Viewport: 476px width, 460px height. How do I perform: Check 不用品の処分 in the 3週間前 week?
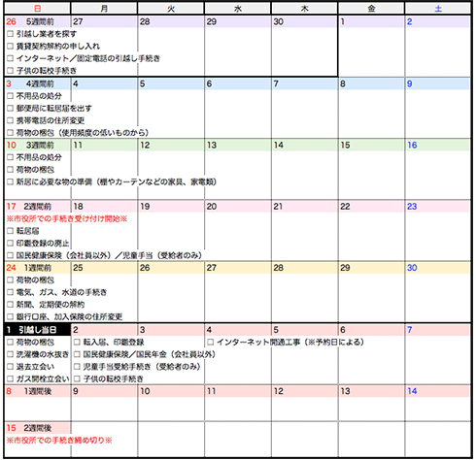[11, 157]
